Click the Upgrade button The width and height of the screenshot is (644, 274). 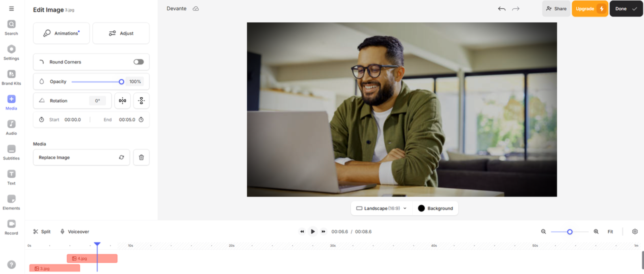pos(590,9)
